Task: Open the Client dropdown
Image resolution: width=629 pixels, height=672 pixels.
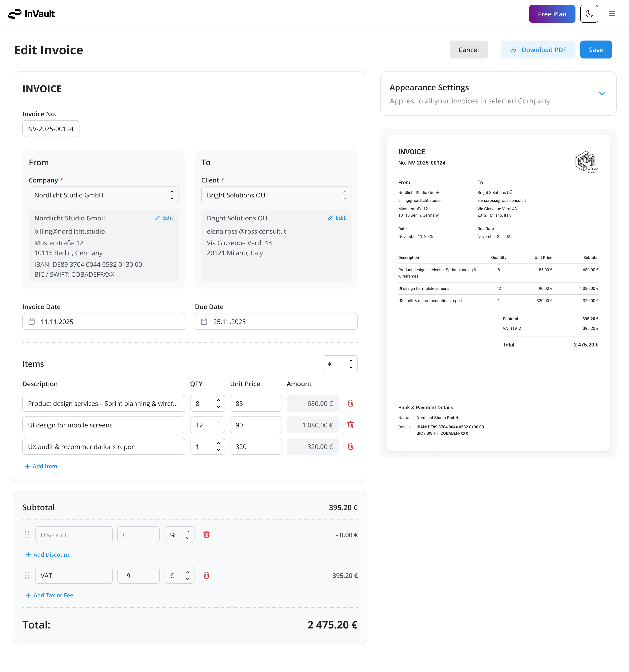Action: [x=276, y=195]
